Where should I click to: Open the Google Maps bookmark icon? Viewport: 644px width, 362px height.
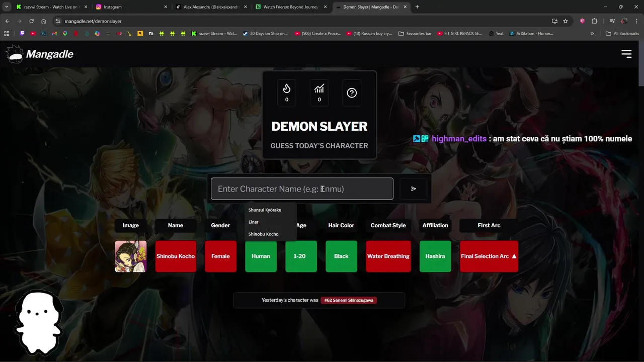click(65, 34)
